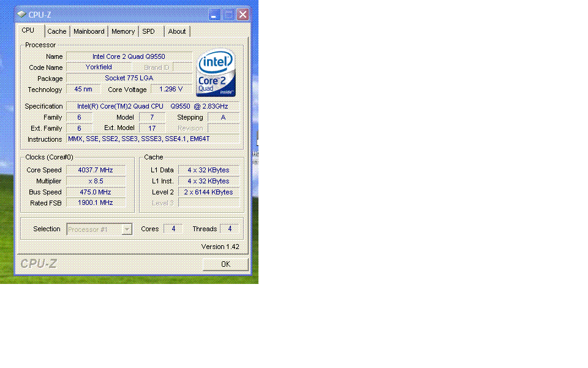Click the Core Speed 4037.7 MHz value
The image size is (588, 368).
(x=96, y=170)
